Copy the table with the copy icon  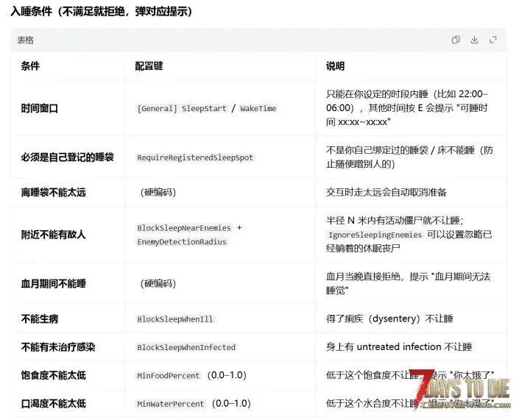click(x=456, y=40)
